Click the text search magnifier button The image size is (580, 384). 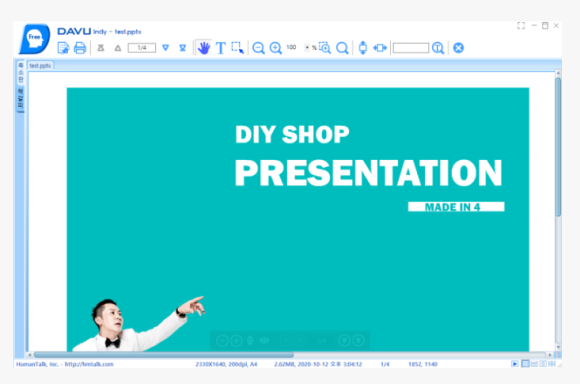(438, 48)
